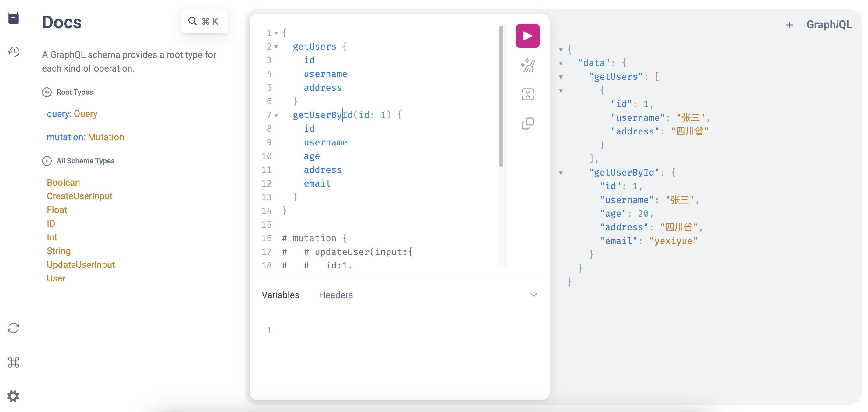Screen dimensions: 868x412
Task: Click the getUsers field in the query
Action: [314, 47]
